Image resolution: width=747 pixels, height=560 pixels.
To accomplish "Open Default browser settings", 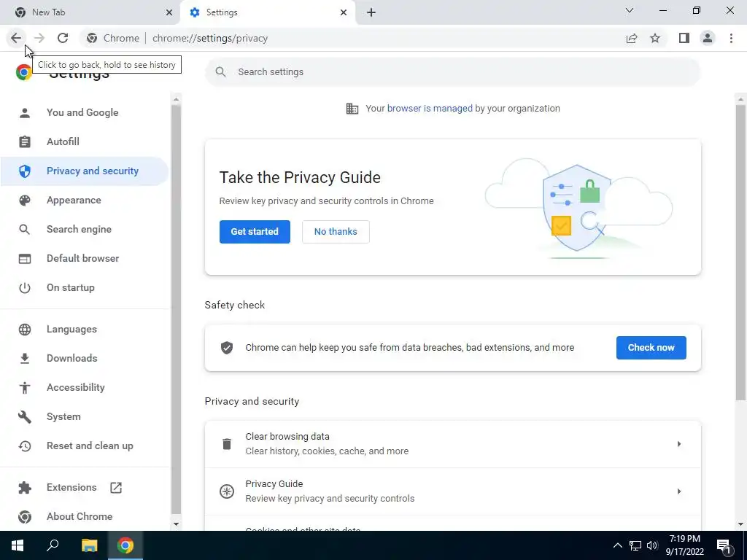I will (x=84, y=259).
